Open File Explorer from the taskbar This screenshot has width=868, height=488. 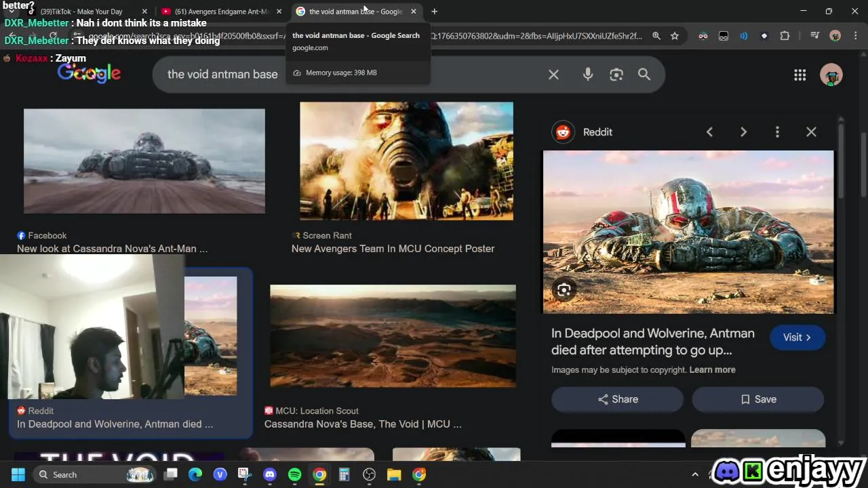[x=394, y=474]
